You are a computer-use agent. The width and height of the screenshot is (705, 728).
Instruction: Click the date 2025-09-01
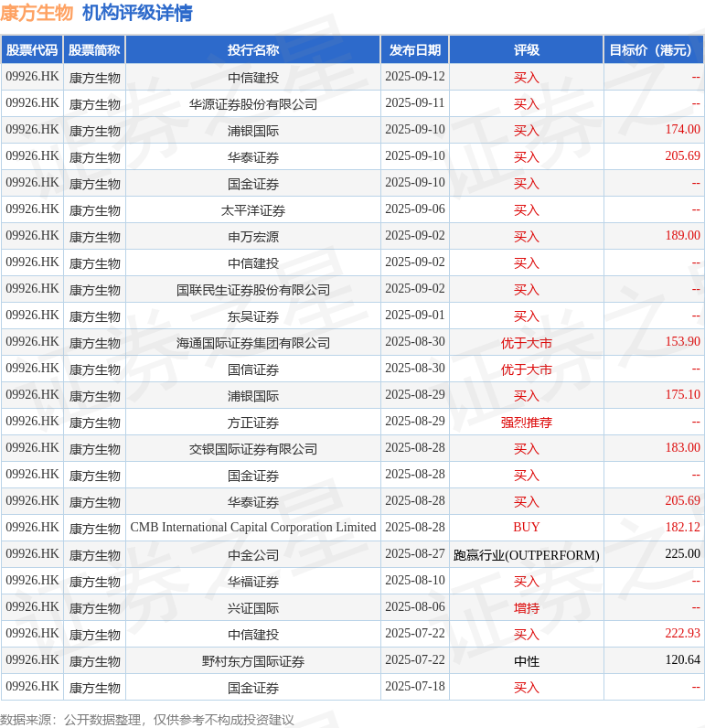[415, 316]
